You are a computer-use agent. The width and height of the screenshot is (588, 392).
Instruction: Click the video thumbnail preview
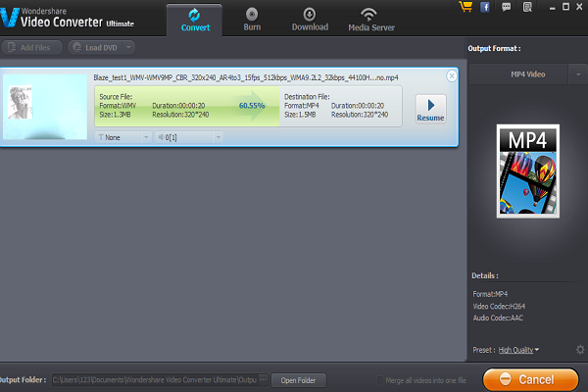click(45, 107)
